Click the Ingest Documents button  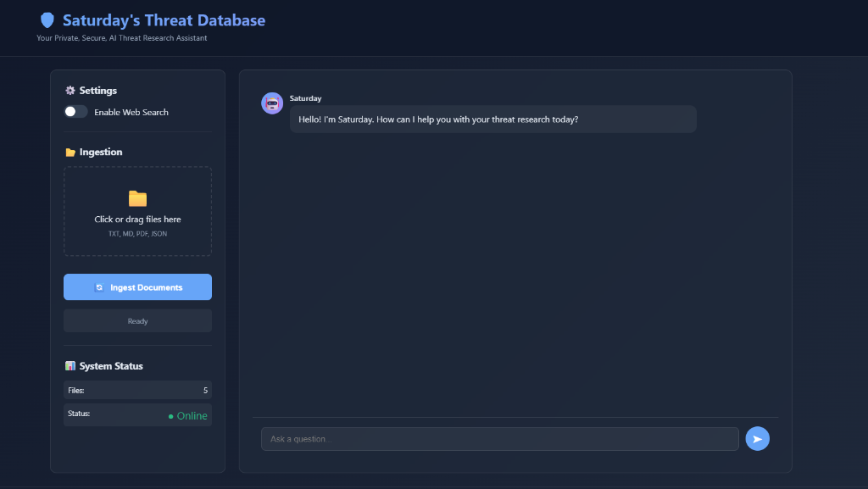138,287
